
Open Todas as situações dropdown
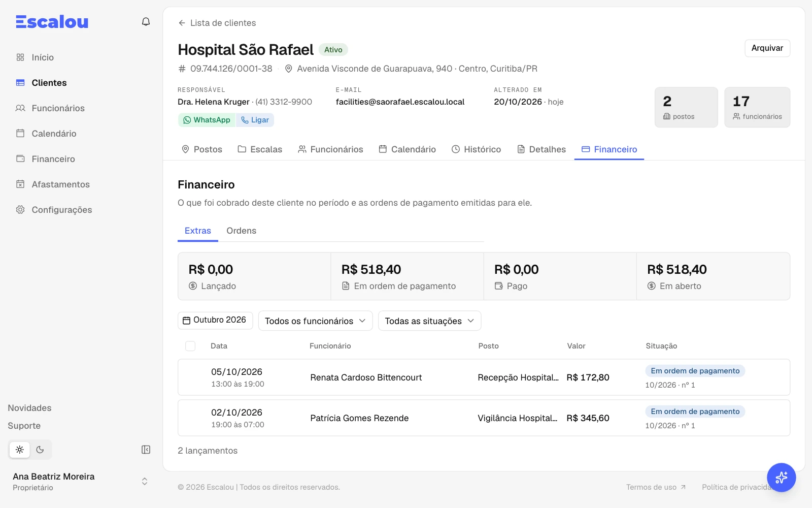pyautogui.click(x=429, y=321)
